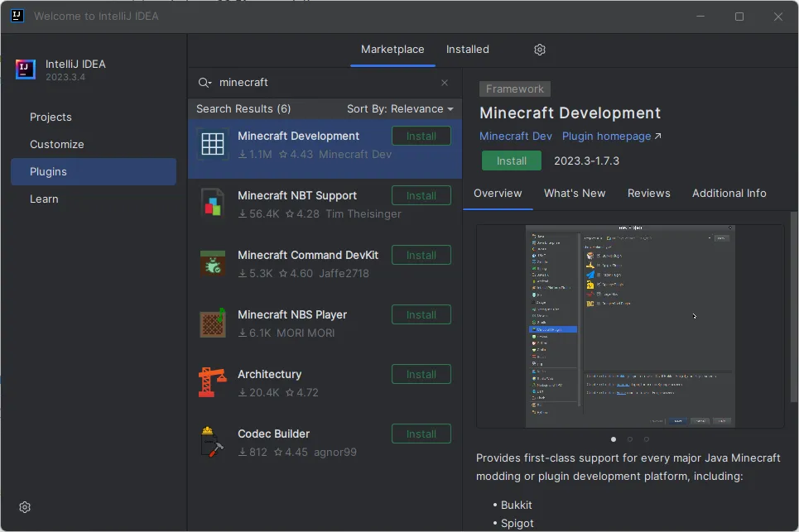
Task: Install the Codec Builder plugin
Action: pyautogui.click(x=421, y=434)
